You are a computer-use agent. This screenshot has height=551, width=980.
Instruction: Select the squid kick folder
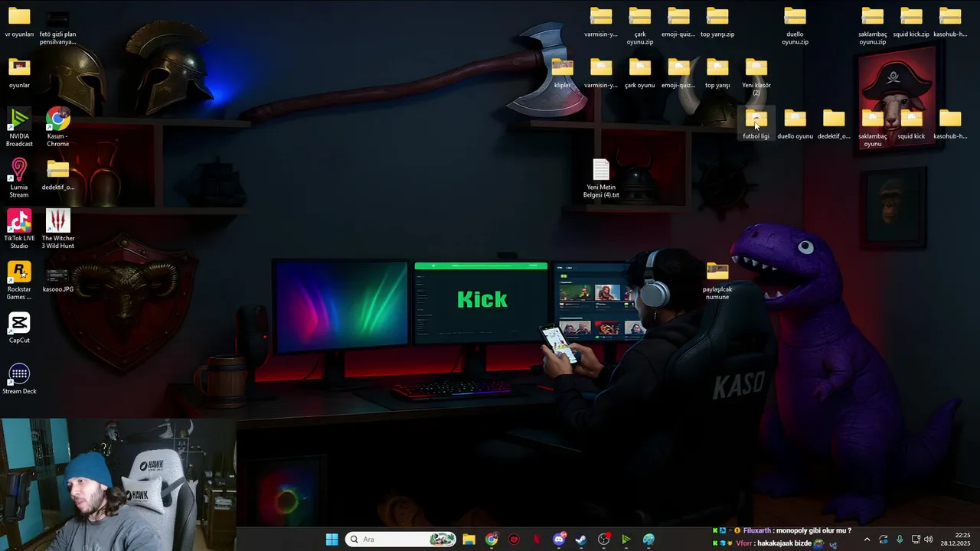(x=911, y=124)
